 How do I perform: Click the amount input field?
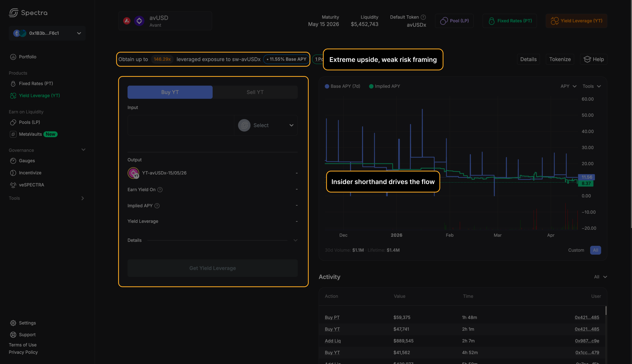coord(181,125)
